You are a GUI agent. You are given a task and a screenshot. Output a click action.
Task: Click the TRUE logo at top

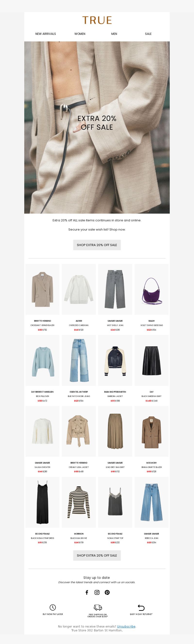click(x=97, y=20)
